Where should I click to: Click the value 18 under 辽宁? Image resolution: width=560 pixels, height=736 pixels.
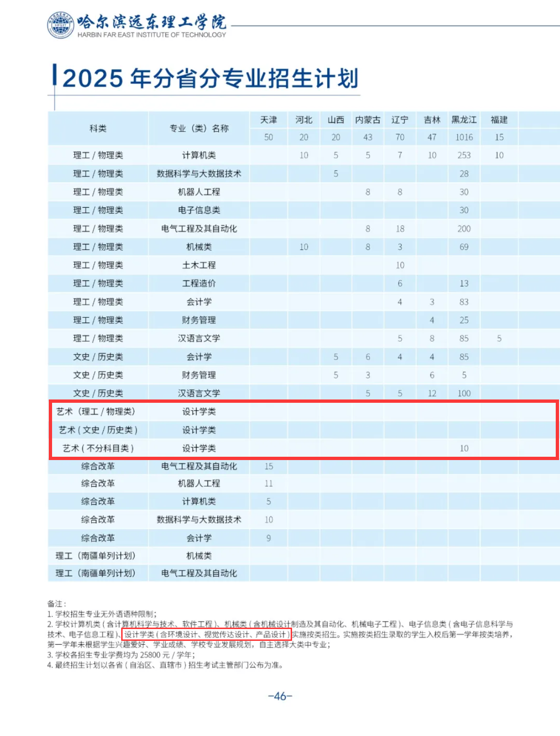point(400,229)
